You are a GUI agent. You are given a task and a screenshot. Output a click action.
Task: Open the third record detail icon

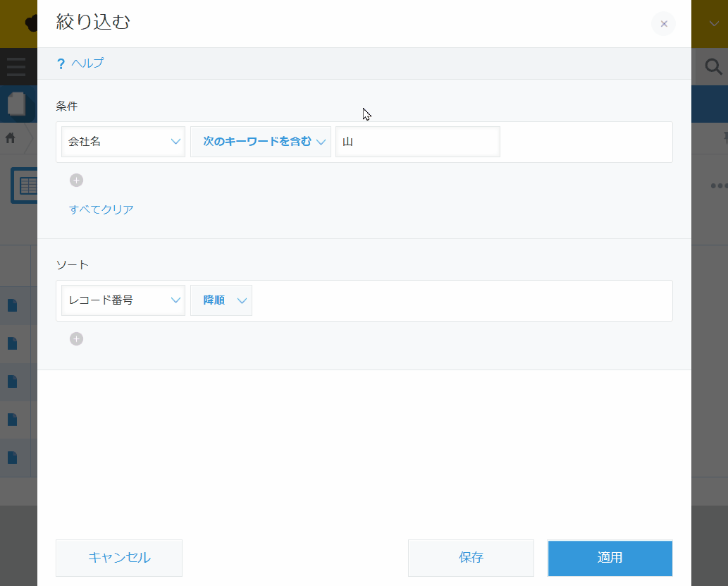[x=13, y=381]
